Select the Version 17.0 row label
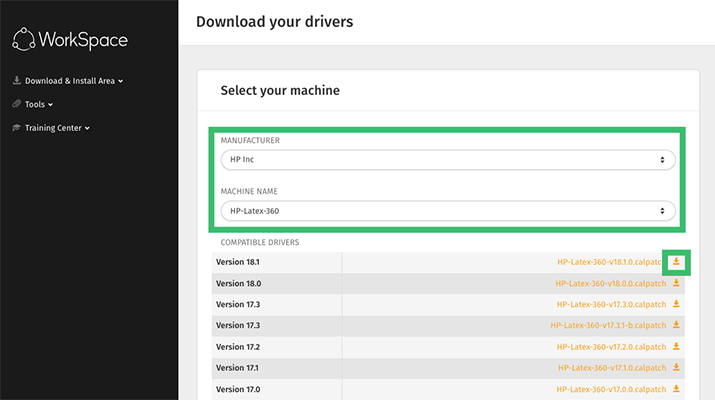The width and height of the screenshot is (715, 400). coord(238,389)
